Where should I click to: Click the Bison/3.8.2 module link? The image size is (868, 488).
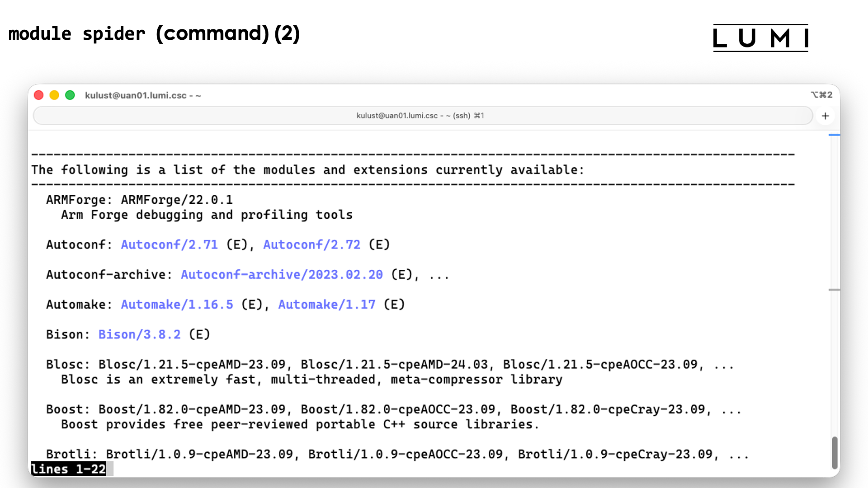point(139,334)
